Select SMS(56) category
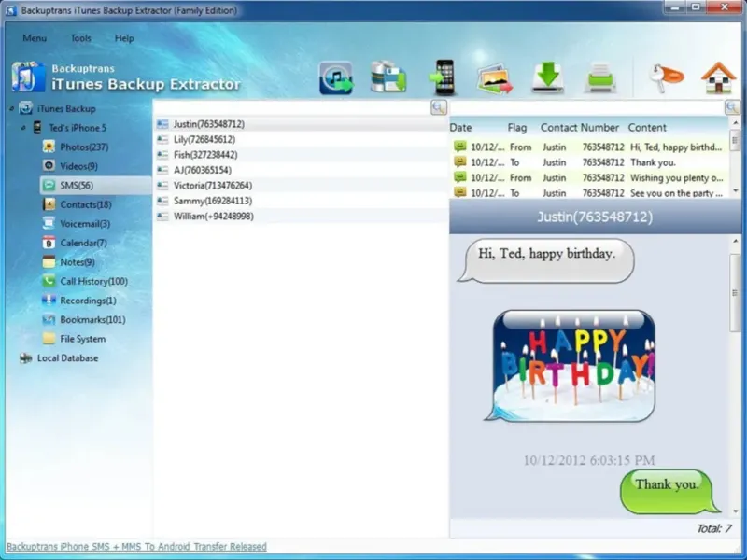The height and width of the screenshot is (560, 747). (77, 185)
